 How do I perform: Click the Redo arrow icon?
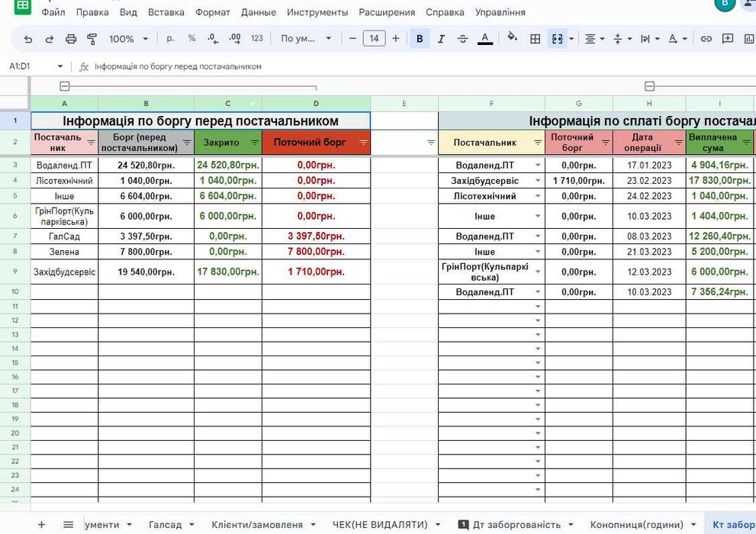click(49, 39)
